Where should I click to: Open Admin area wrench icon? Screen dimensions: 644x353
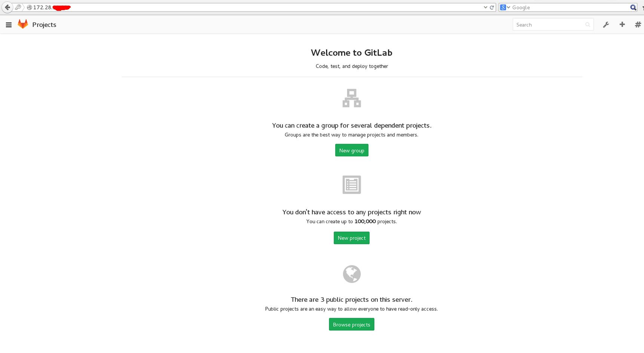click(606, 25)
